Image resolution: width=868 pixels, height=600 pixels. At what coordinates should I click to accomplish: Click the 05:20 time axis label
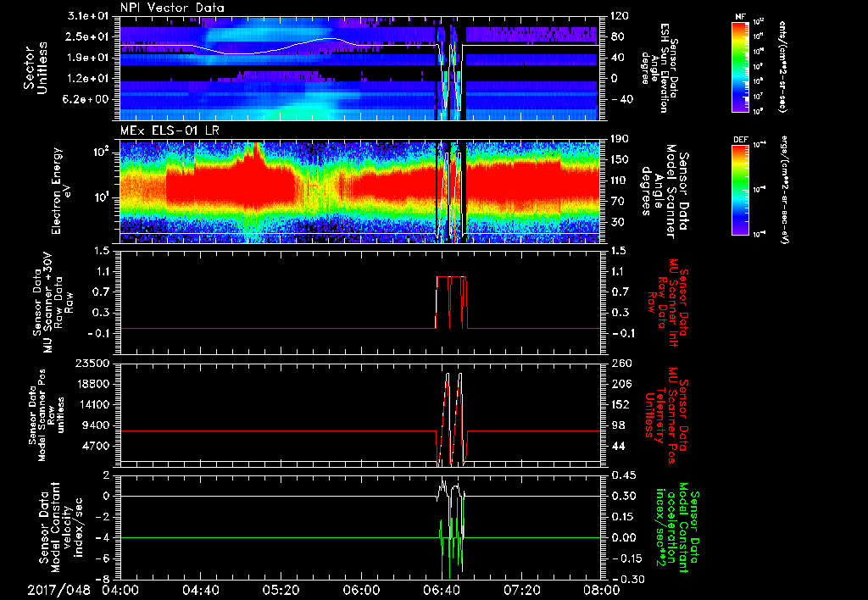point(281,591)
